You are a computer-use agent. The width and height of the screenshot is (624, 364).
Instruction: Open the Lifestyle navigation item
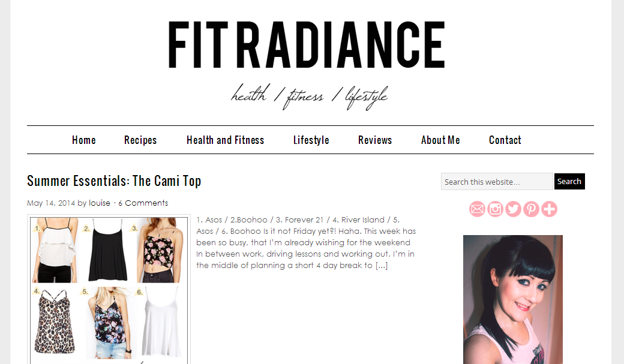[311, 140]
